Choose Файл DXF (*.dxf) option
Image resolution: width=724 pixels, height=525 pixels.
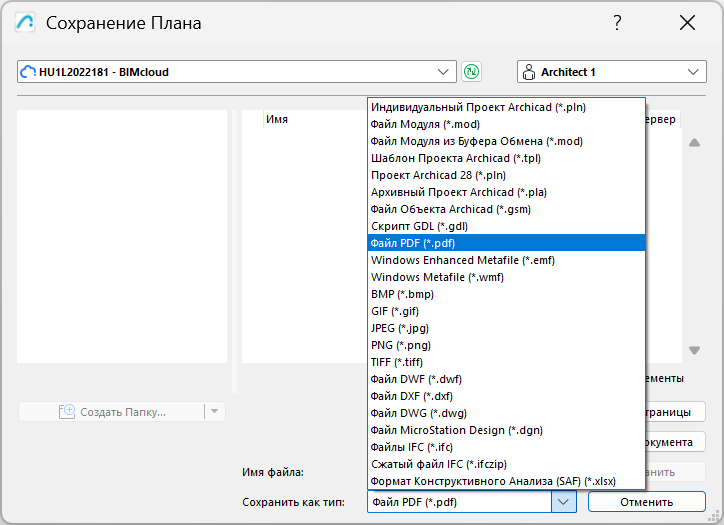tap(507, 396)
